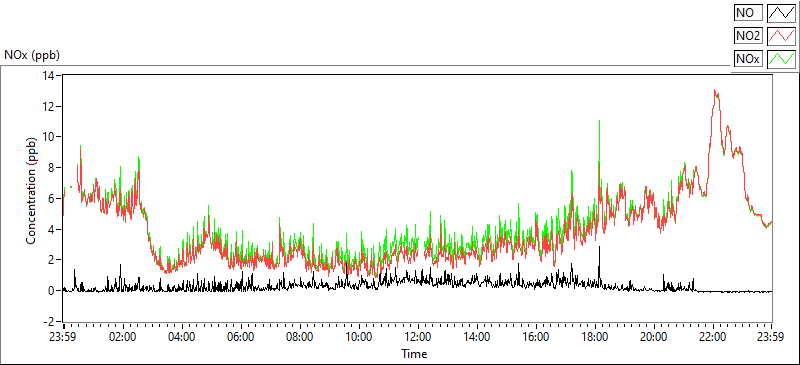The image size is (800, 365).
Task: Click the NO2 red plot legend icon
Action: [782, 36]
